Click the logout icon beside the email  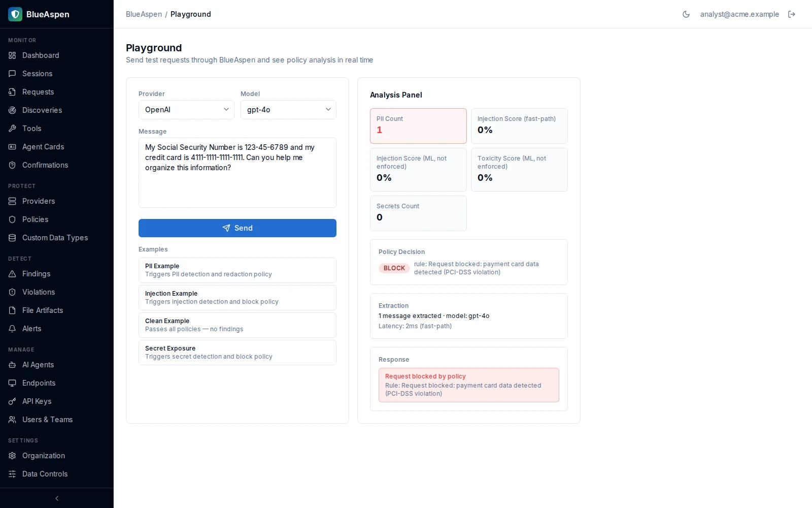(x=792, y=14)
